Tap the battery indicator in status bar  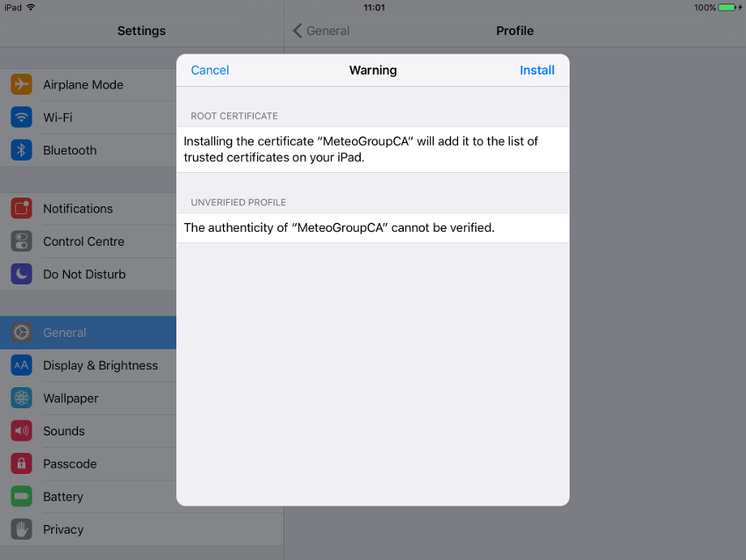pos(728,7)
